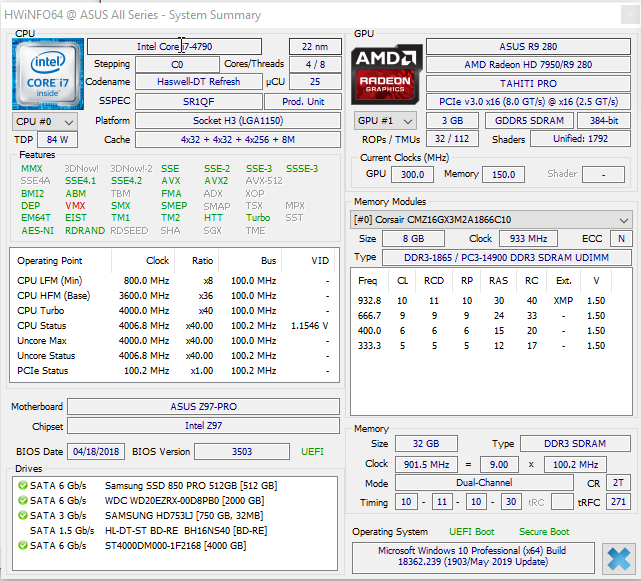Click the GDDR5 SDRAM memory type field
The height and width of the screenshot is (581, 641).
click(x=529, y=121)
